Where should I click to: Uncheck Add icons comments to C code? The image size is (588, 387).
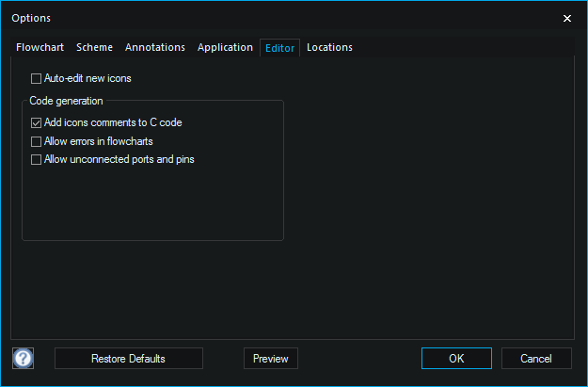pos(37,123)
